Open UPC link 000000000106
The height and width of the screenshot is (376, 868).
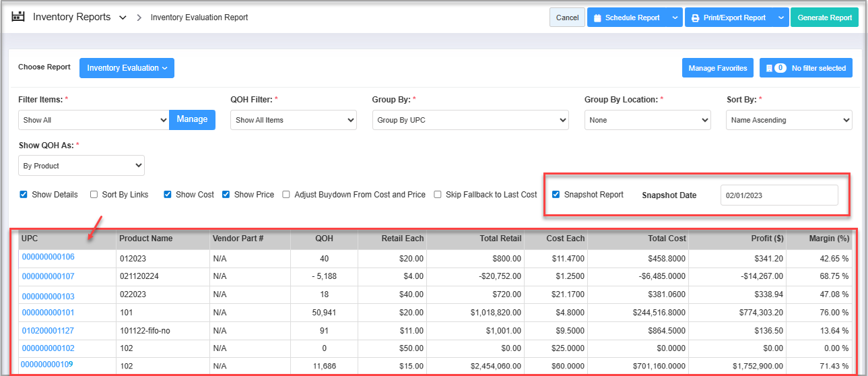(48, 257)
